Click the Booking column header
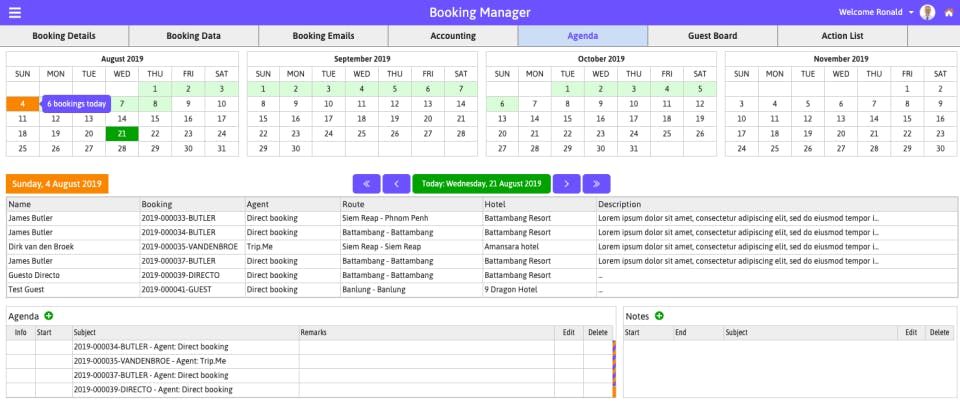Screen dimensions: 960x404 192,204
